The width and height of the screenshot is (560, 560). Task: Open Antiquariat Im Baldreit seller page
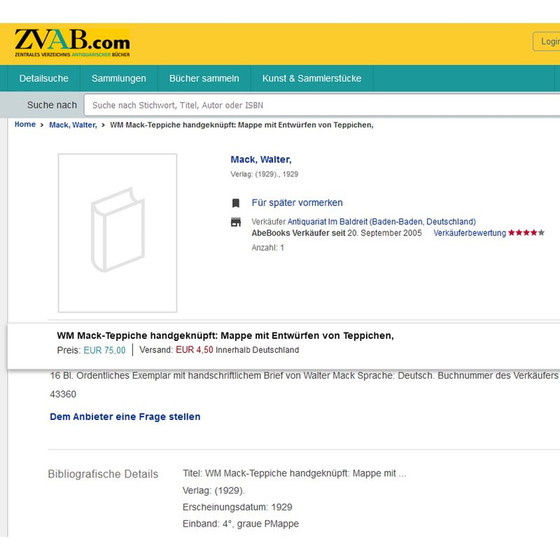tap(381, 221)
